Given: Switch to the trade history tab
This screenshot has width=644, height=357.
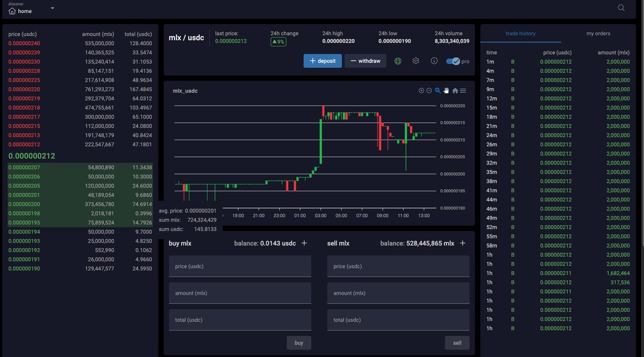Looking at the screenshot, I should click(520, 33).
